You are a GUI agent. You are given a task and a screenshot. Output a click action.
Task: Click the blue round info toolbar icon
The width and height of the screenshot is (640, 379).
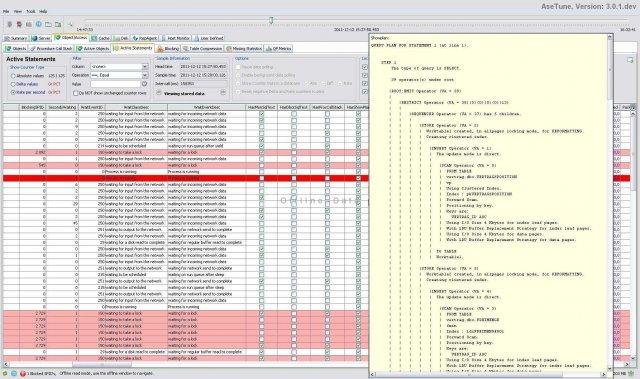pos(38,24)
